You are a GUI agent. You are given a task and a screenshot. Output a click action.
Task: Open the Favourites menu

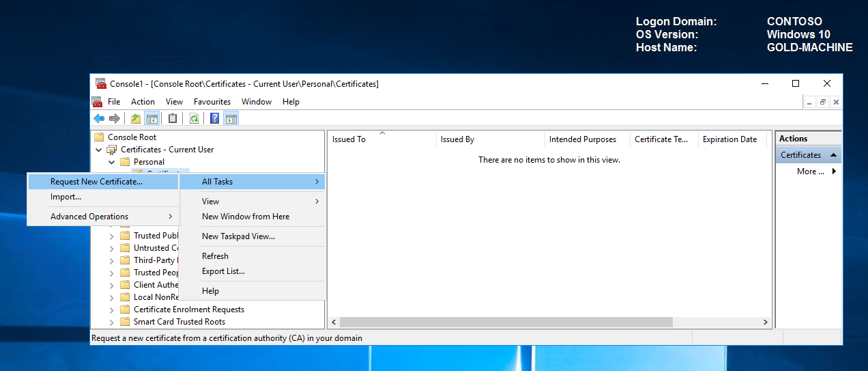212,101
